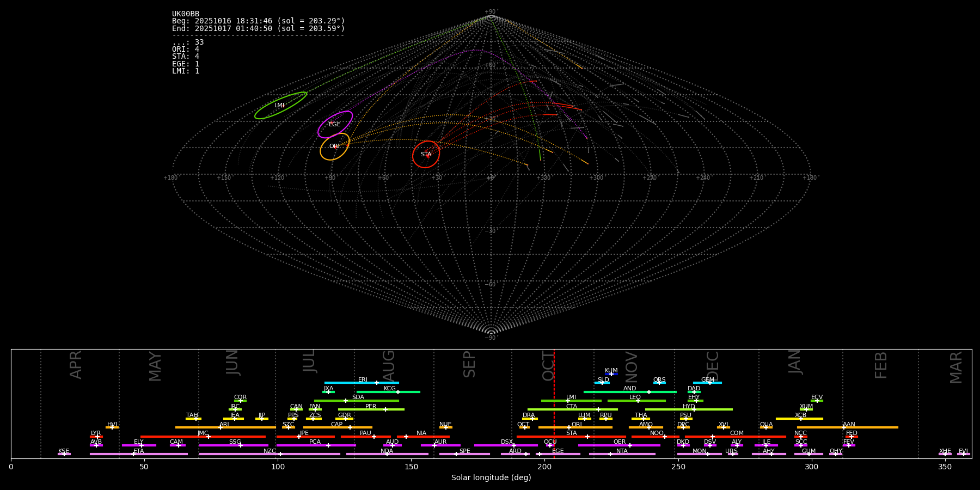980x490 pixels.
Task: Click the orange ORI radiant ellipse on sky map
Action: (x=334, y=146)
